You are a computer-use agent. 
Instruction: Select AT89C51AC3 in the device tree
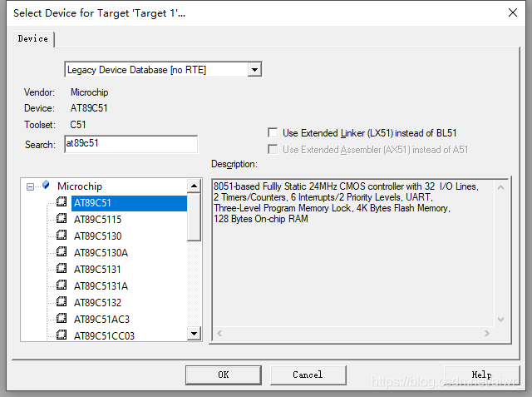point(101,320)
